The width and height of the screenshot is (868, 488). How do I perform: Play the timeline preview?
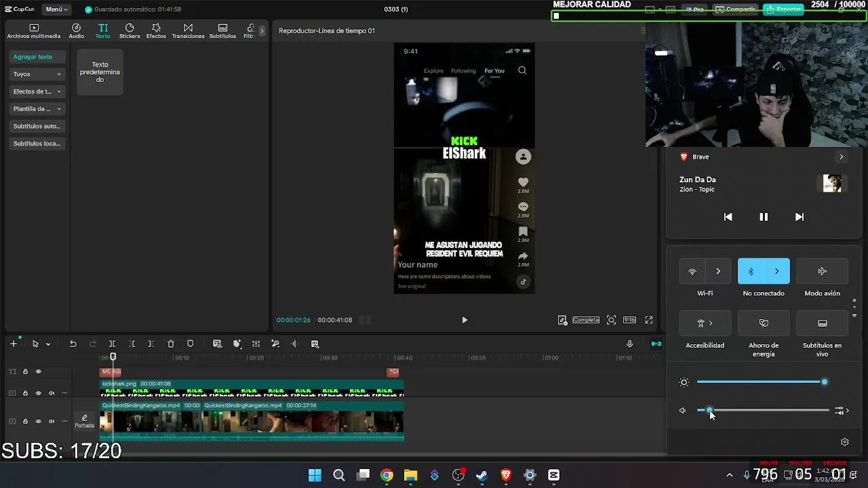point(465,320)
